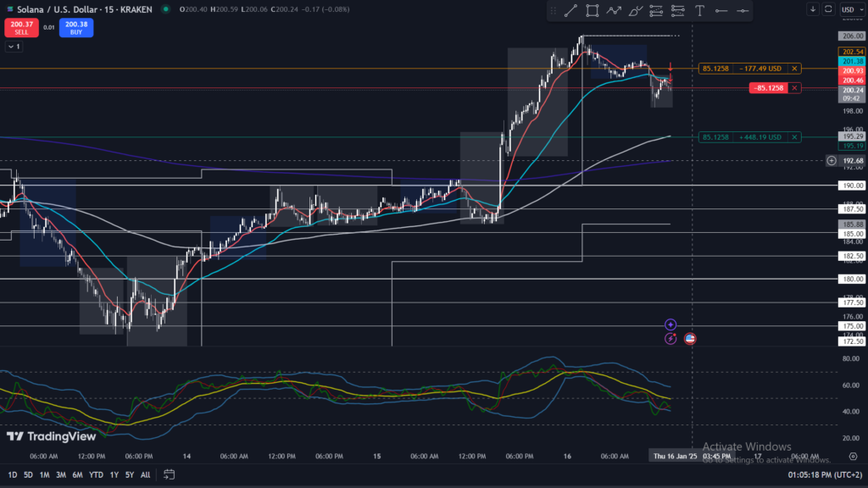The height and width of the screenshot is (488, 868).
Task: Click the US flag economic event marker
Action: coord(690,339)
